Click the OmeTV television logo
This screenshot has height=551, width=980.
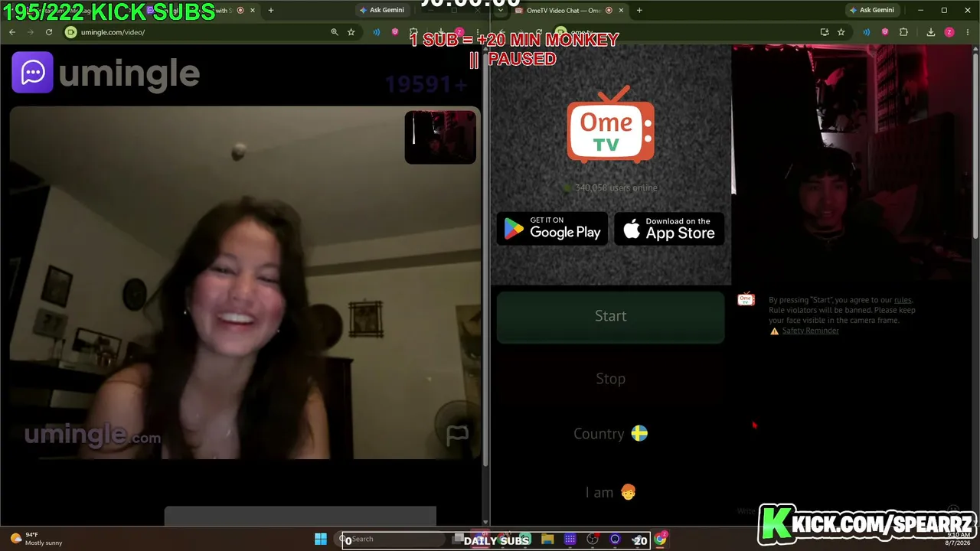[x=610, y=124]
